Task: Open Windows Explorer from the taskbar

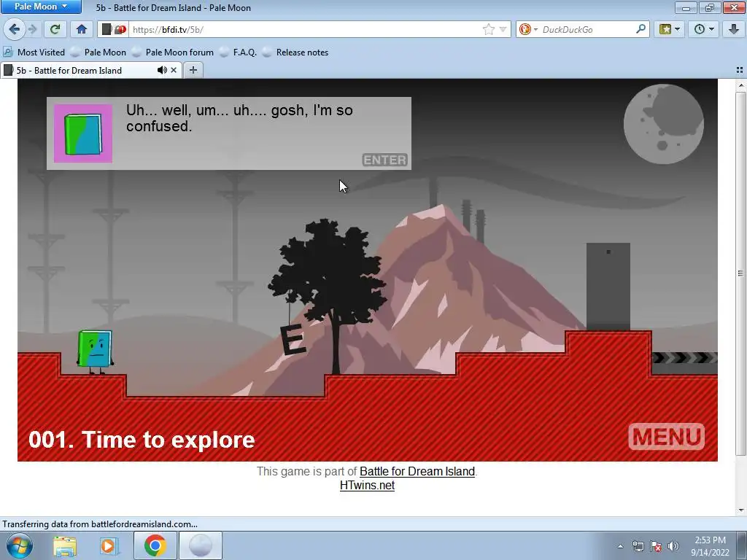Action: 65,546
